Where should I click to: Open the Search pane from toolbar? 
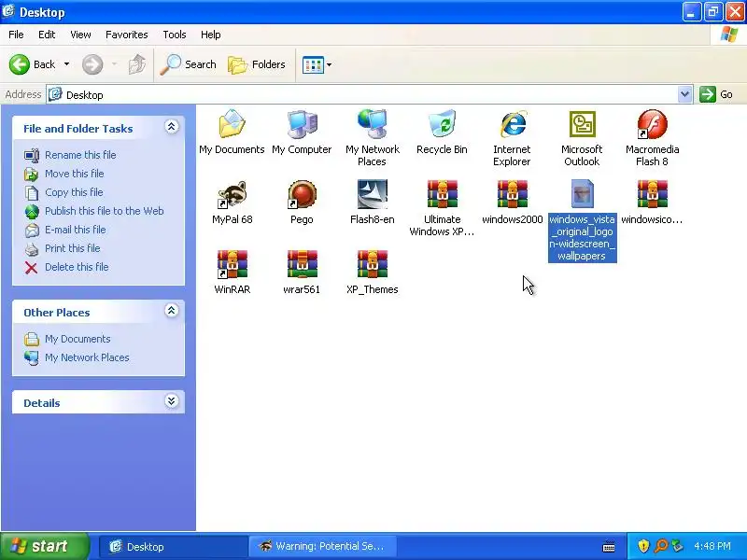[188, 64]
